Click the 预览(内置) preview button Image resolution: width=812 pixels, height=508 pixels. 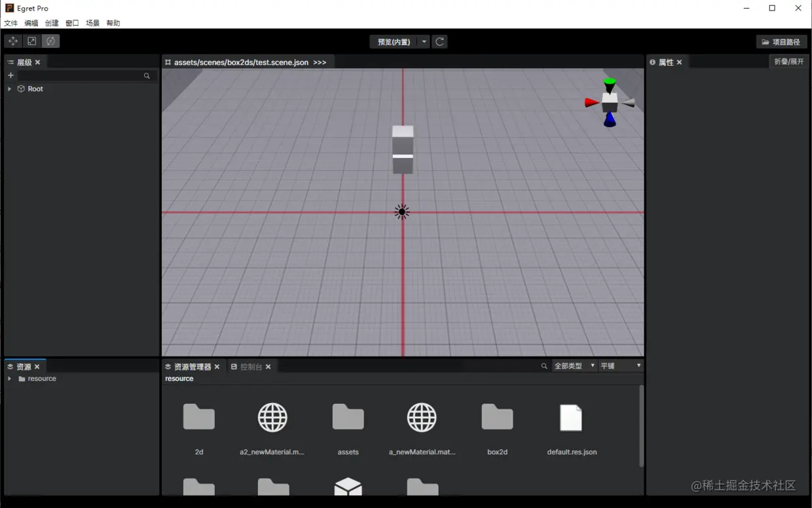point(394,42)
